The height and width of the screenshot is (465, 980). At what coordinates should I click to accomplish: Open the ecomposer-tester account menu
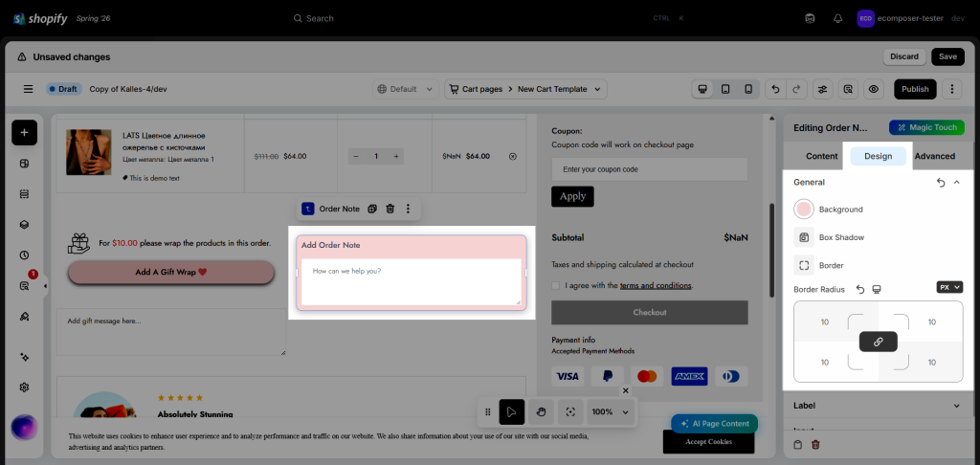(911, 19)
